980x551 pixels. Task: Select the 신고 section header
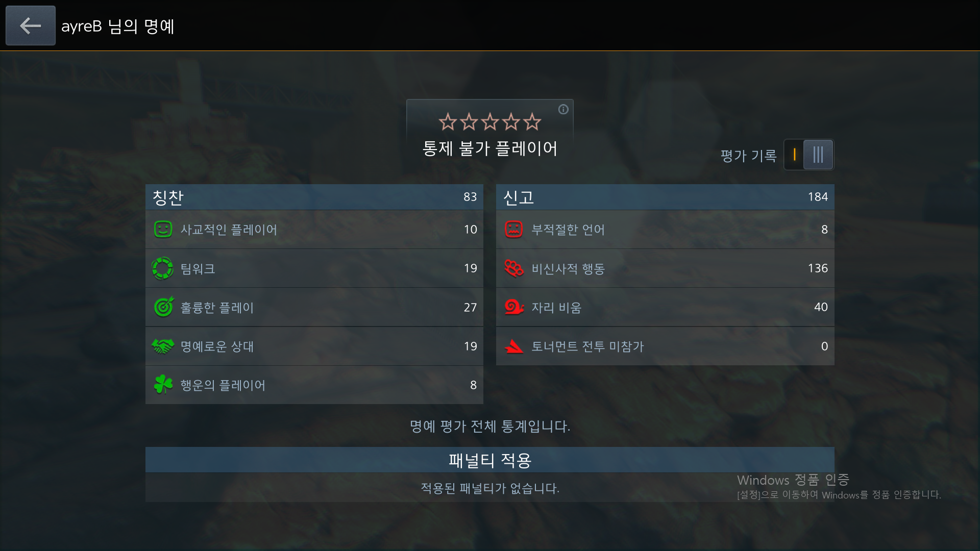665,197
